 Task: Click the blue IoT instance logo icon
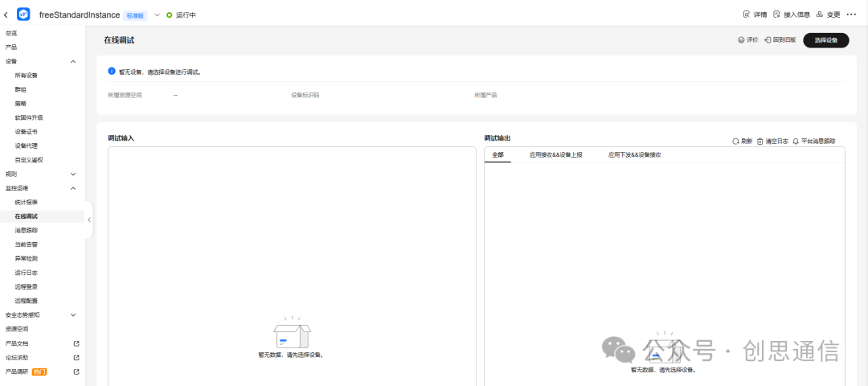24,14
